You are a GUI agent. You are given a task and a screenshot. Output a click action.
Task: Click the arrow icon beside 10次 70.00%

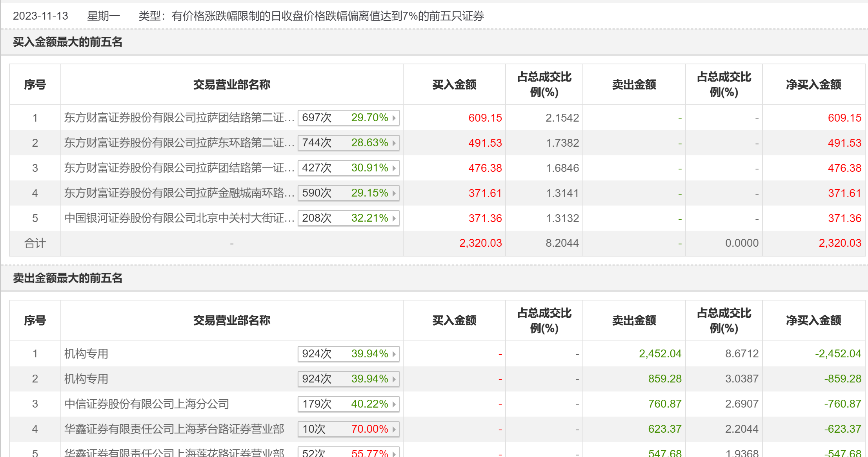coord(394,429)
